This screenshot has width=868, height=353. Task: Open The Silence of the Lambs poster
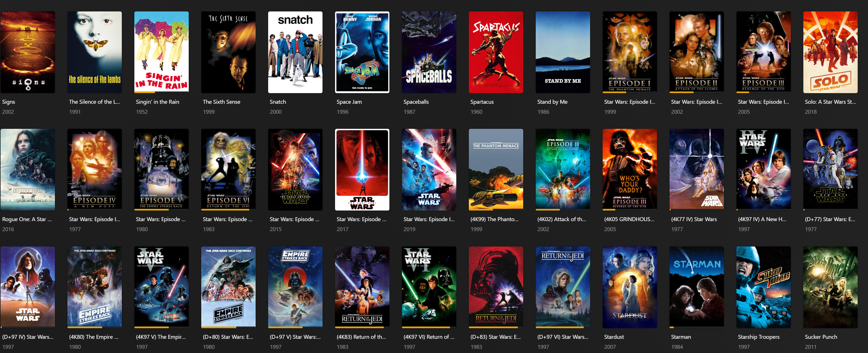click(94, 52)
